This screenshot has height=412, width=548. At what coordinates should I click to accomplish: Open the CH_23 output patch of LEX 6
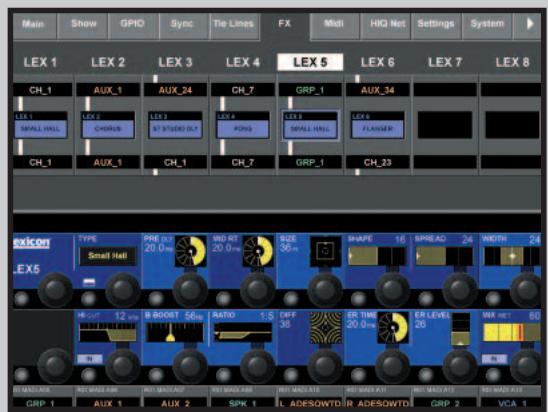click(x=377, y=162)
